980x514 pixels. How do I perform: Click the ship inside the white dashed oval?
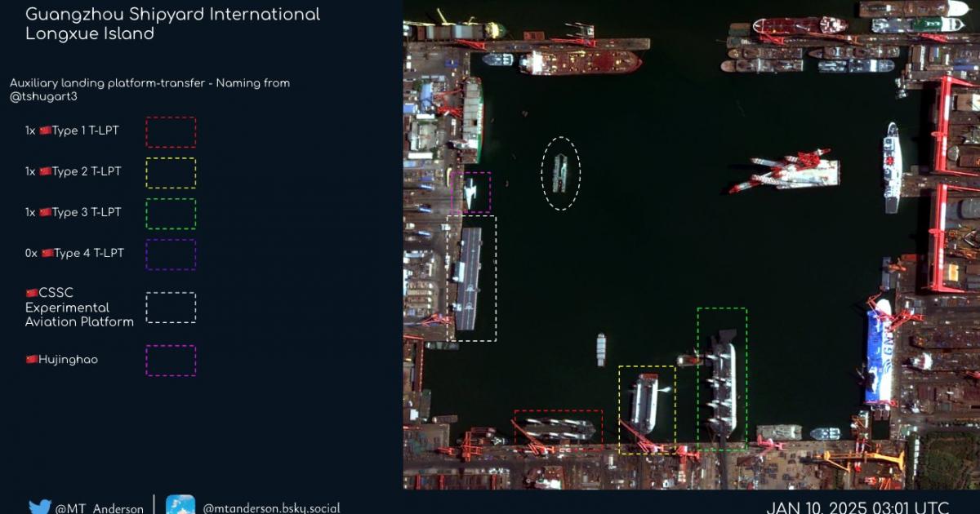click(x=560, y=173)
